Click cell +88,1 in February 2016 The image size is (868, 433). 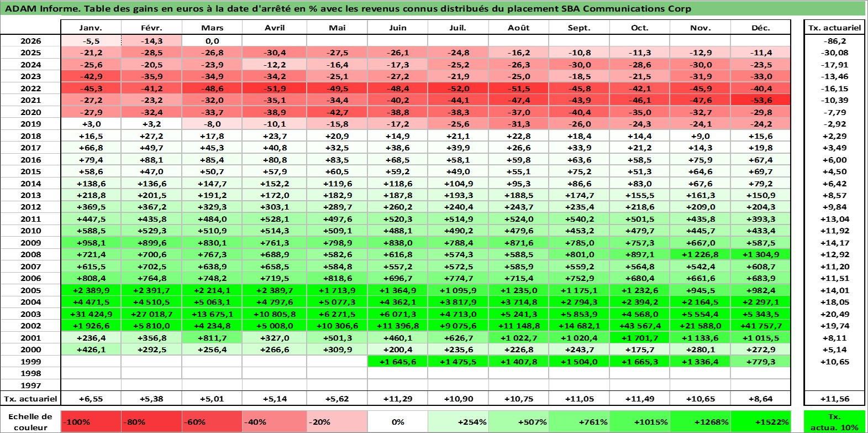coord(151,160)
